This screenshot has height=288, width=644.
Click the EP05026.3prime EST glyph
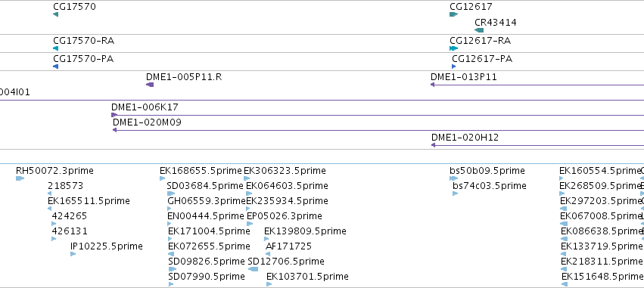[250, 224]
